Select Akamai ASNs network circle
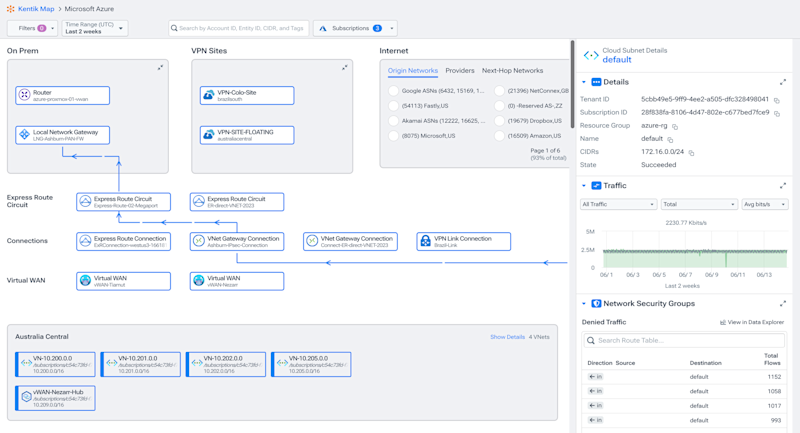 [393, 121]
